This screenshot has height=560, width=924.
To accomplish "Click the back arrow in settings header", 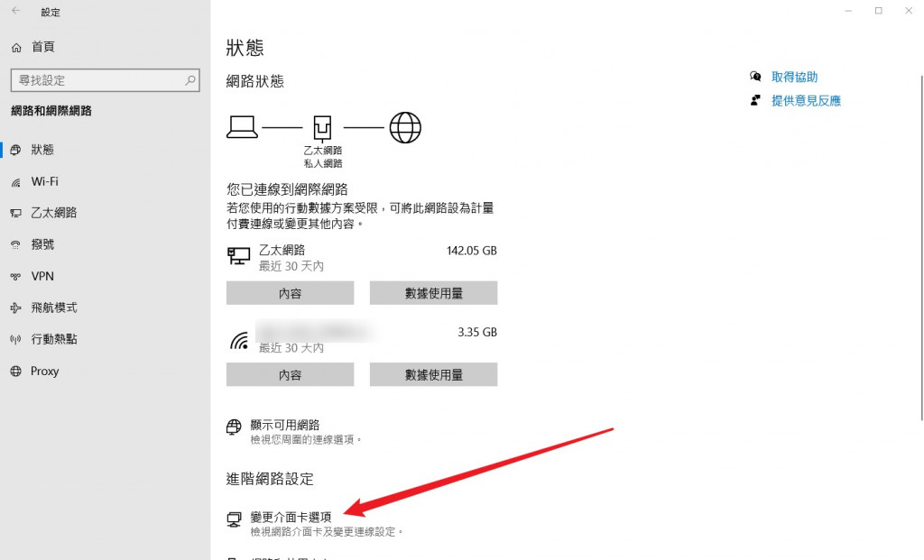I will [x=15, y=11].
